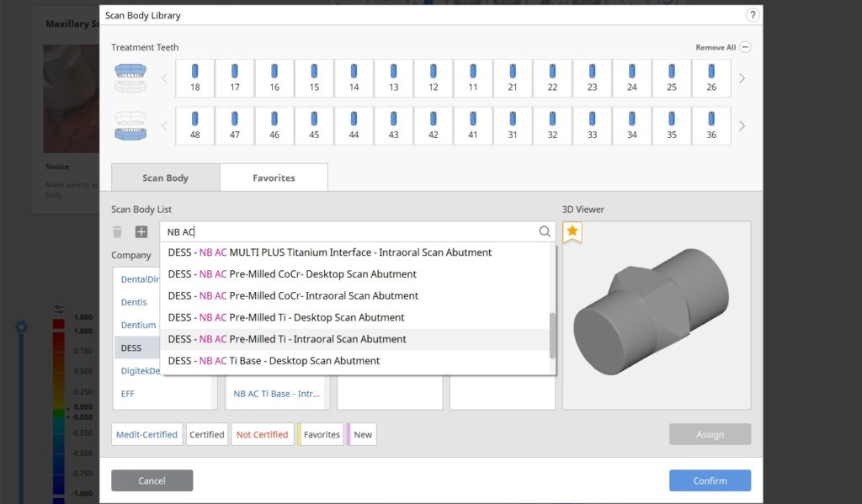Click the Assign button
The height and width of the screenshot is (504, 862).
point(710,434)
